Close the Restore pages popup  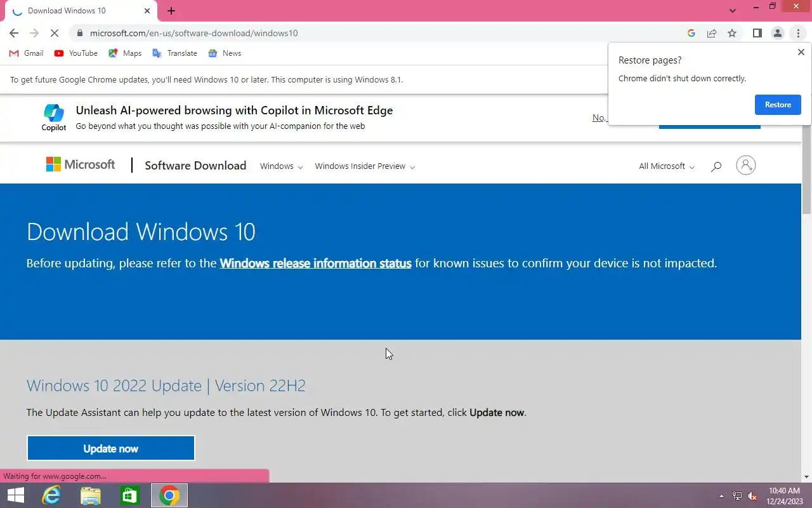[801, 52]
